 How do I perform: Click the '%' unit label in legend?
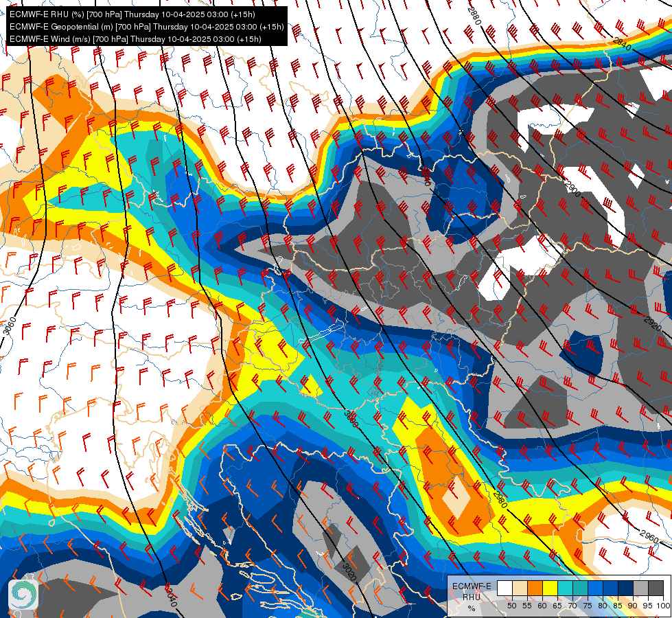coord(472,608)
